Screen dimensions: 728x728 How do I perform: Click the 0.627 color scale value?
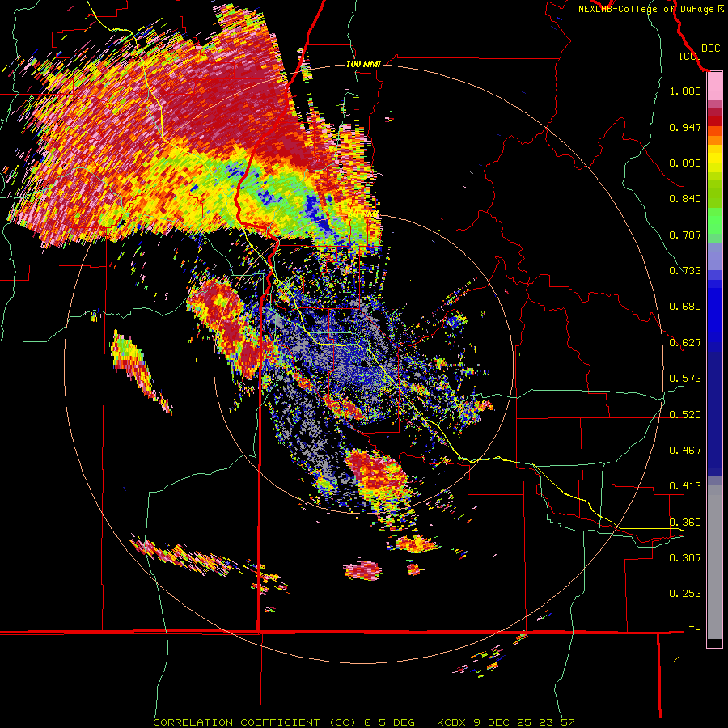tap(685, 343)
